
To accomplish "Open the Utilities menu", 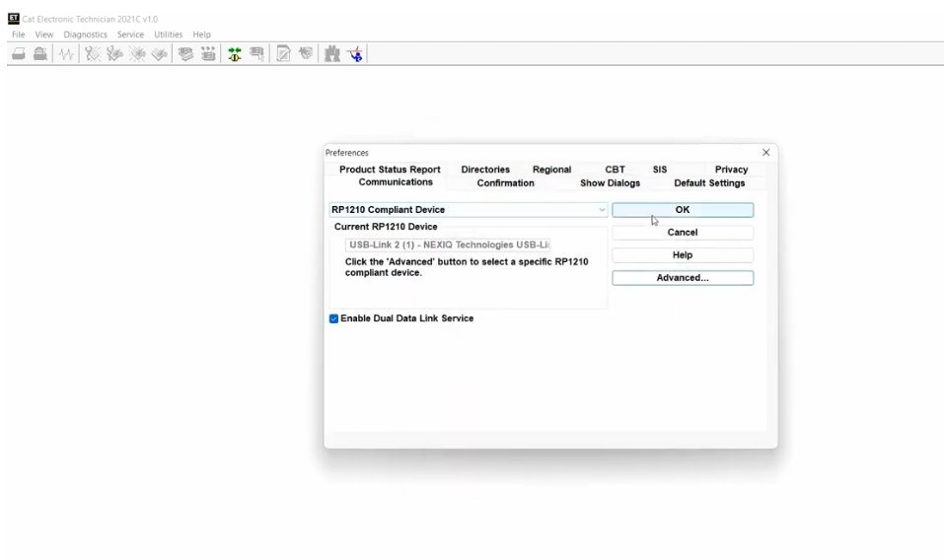I will (168, 35).
